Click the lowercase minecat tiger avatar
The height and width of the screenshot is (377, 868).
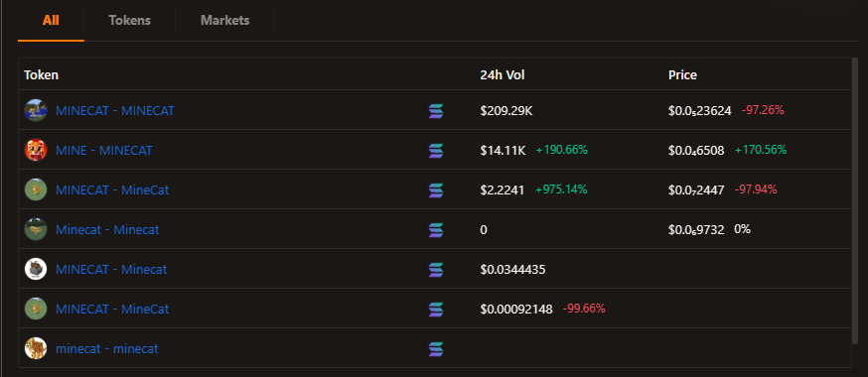point(36,349)
